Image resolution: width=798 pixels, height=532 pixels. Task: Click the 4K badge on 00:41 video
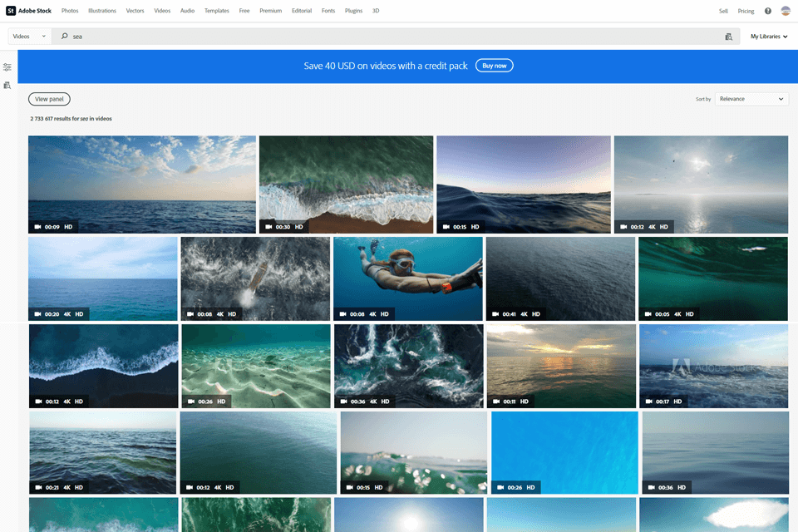pyautogui.click(x=524, y=314)
